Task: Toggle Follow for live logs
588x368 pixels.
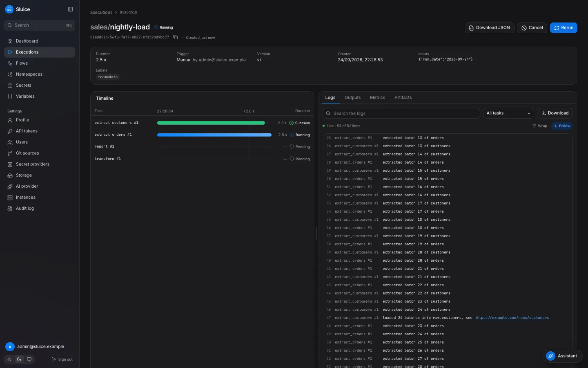Action: (562, 126)
